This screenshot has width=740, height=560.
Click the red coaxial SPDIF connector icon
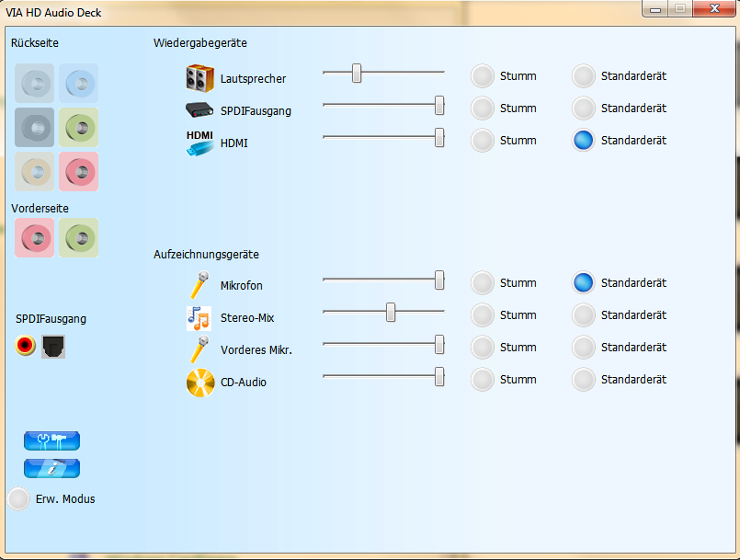point(26,346)
